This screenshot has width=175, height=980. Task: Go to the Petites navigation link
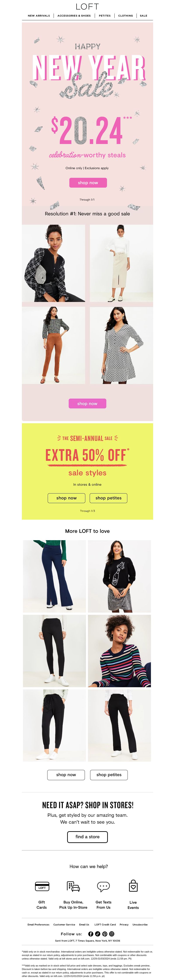tap(105, 15)
